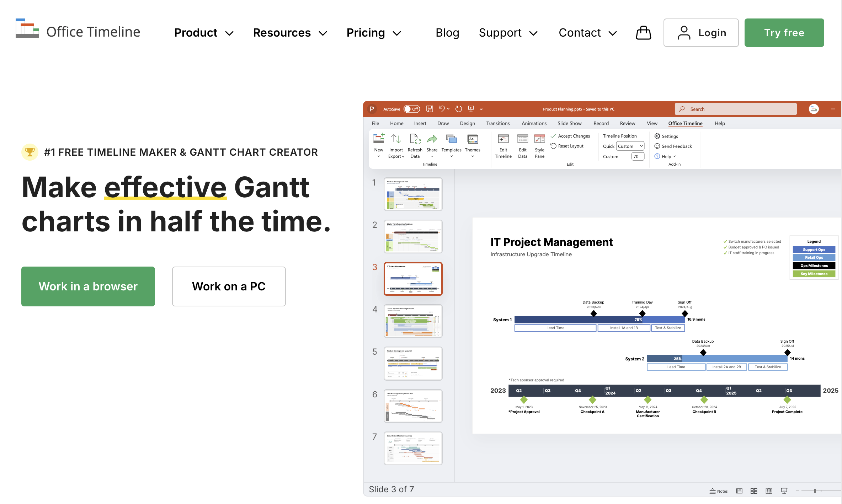This screenshot has width=842, height=504.
Task: Open the Blog link
Action: [447, 33]
